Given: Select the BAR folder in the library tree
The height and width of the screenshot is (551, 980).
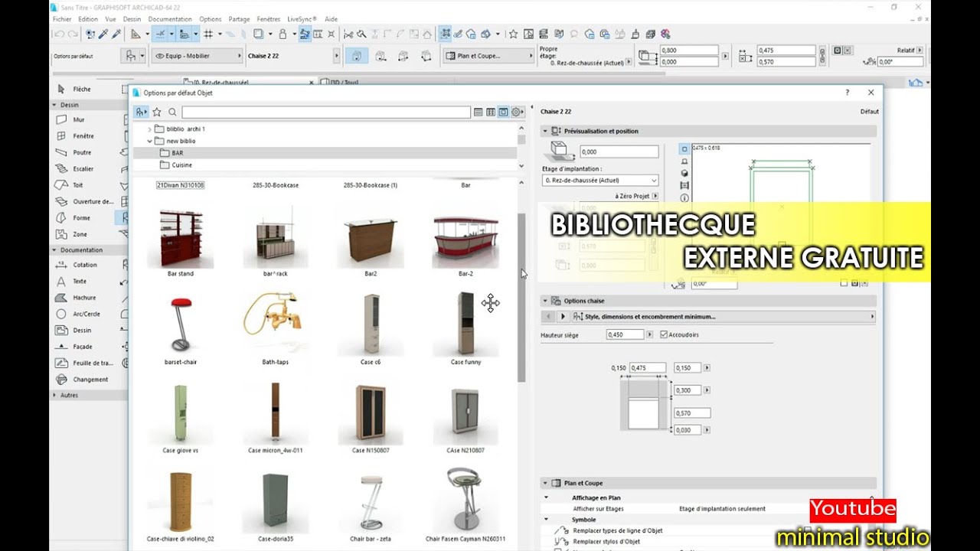Looking at the screenshot, I should click(x=325, y=153).
